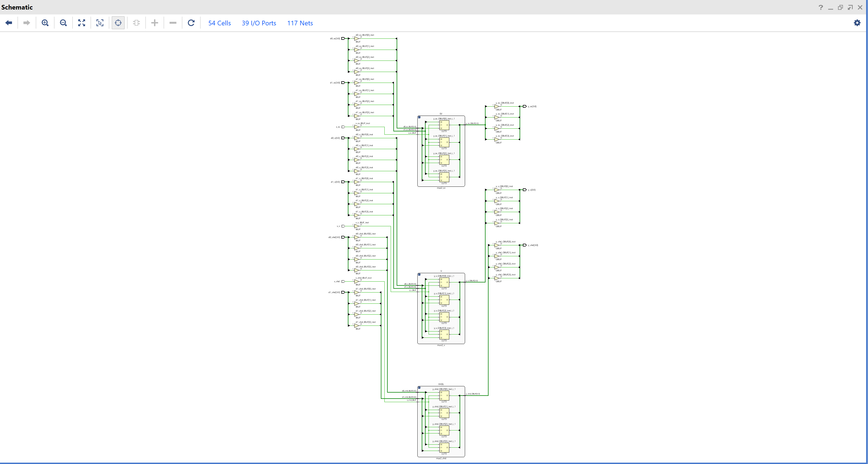
Task: Click the Zoom In magnifier icon
Action: (x=45, y=23)
